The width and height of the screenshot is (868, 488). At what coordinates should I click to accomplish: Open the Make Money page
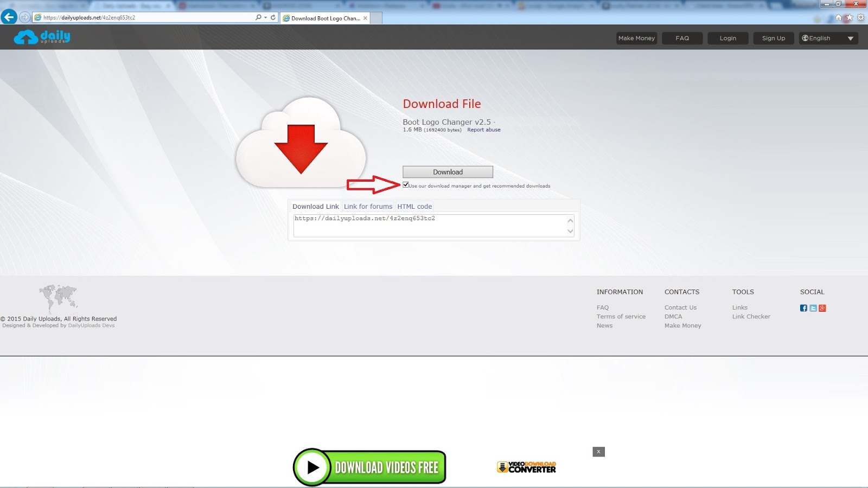tap(636, 38)
